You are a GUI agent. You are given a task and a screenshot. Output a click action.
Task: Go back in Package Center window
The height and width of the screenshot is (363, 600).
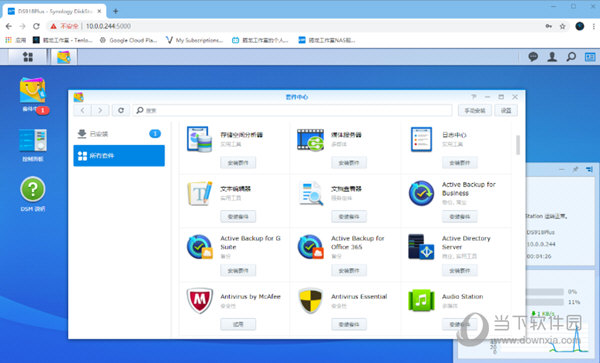click(83, 111)
